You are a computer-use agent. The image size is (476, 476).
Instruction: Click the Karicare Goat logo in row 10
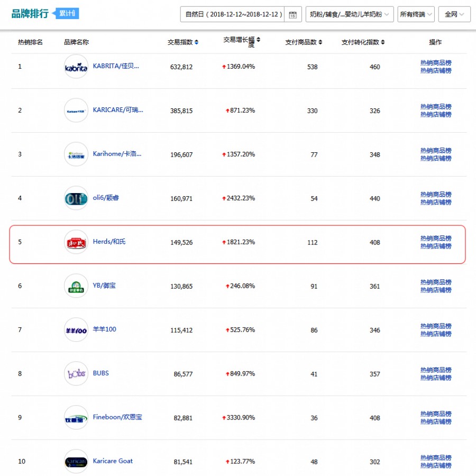pos(76,461)
